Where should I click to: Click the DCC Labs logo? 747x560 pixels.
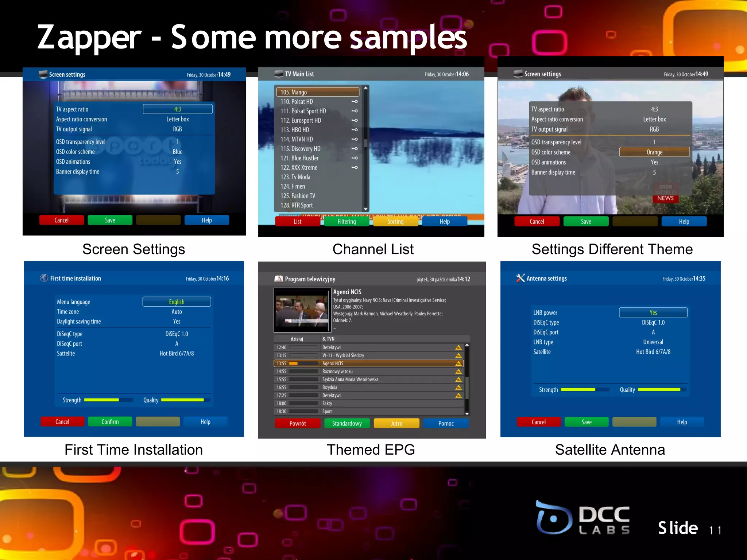pos(583,517)
